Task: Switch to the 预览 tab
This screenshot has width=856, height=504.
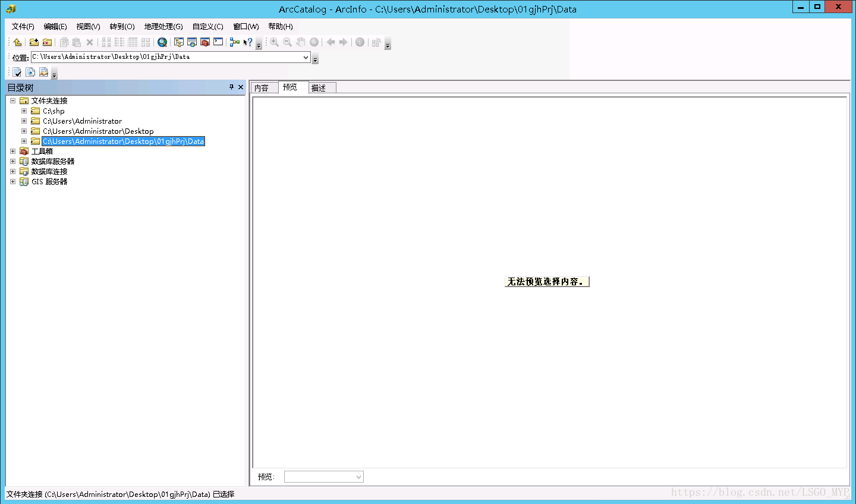Action: tap(292, 87)
